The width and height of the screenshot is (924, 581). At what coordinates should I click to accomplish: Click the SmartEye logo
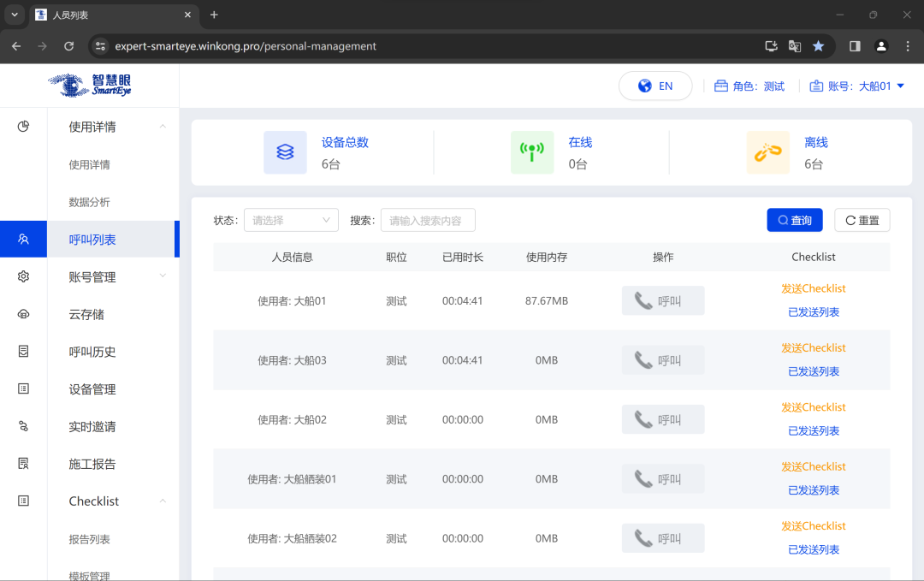click(90, 86)
